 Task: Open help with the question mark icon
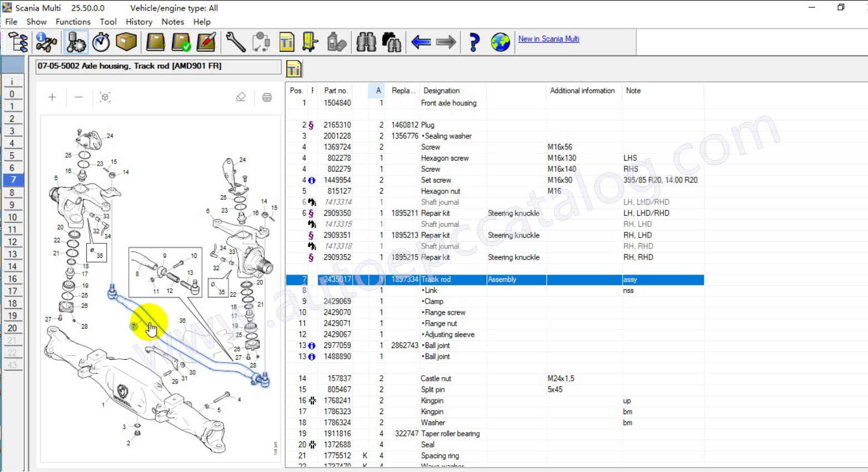474,42
